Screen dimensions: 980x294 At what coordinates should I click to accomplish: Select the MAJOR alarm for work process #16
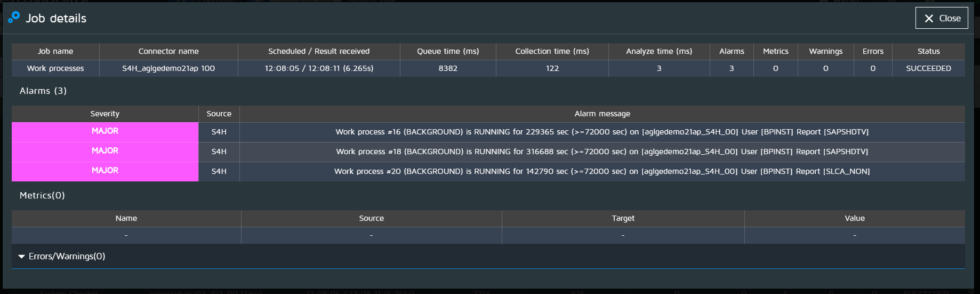pos(105,131)
